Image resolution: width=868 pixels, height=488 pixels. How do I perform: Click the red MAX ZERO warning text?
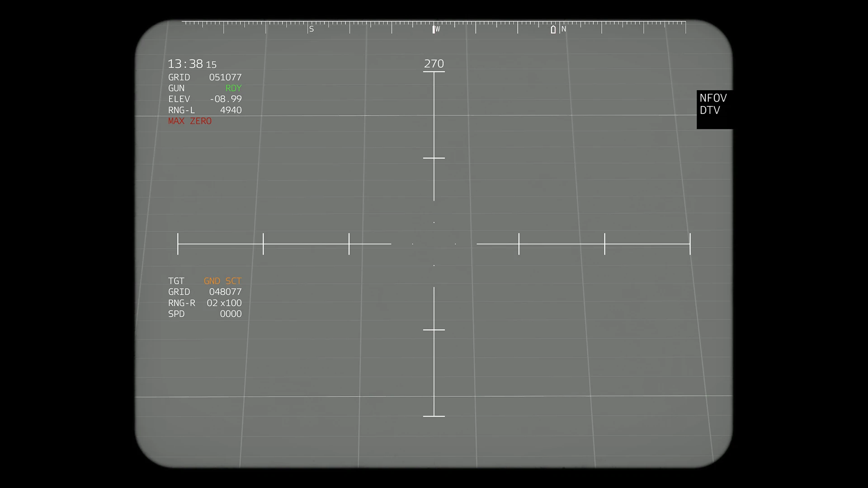click(x=190, y=121)
